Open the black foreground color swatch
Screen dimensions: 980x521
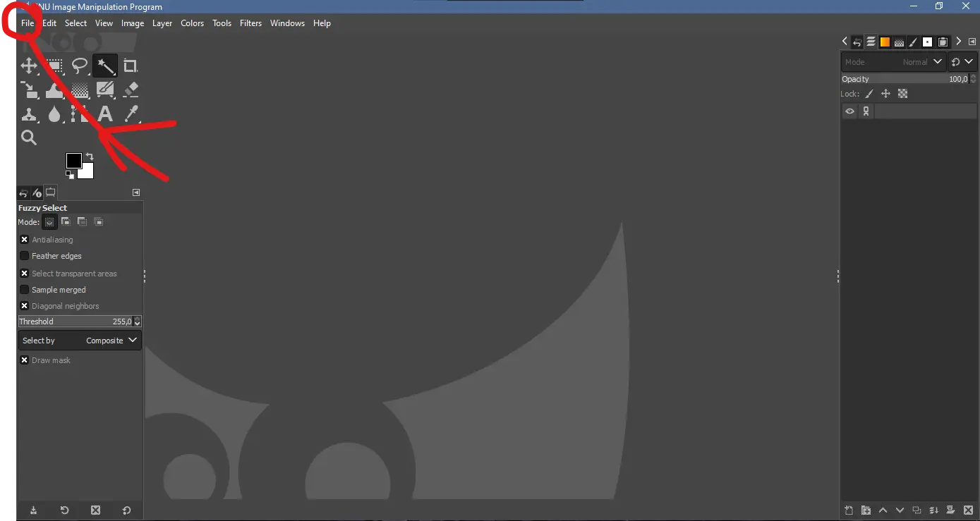pyautogui.click(x=73, y=160)
